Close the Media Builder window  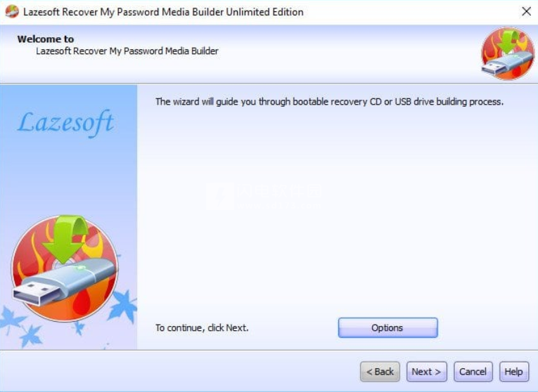pos(526,11)
